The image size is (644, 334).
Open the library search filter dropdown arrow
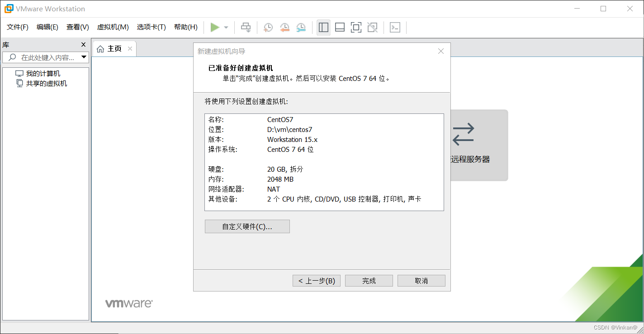(x=84, y=57)
